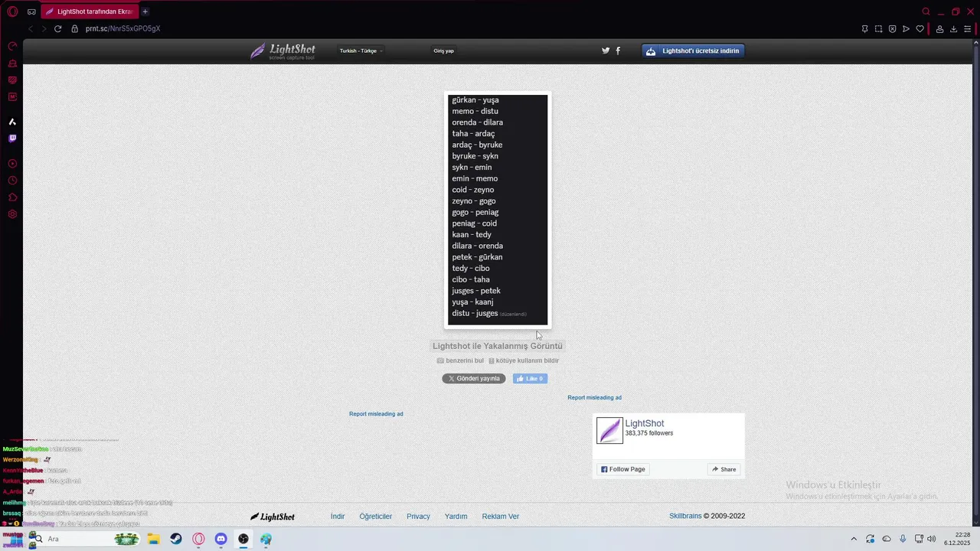Open Steam from the taskbar
This screenshot has height=551, width=980.
176,539
